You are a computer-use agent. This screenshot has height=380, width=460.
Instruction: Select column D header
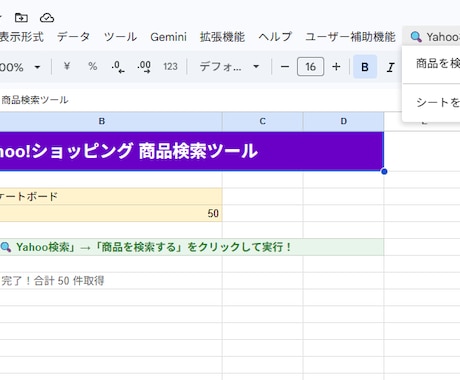344,121
